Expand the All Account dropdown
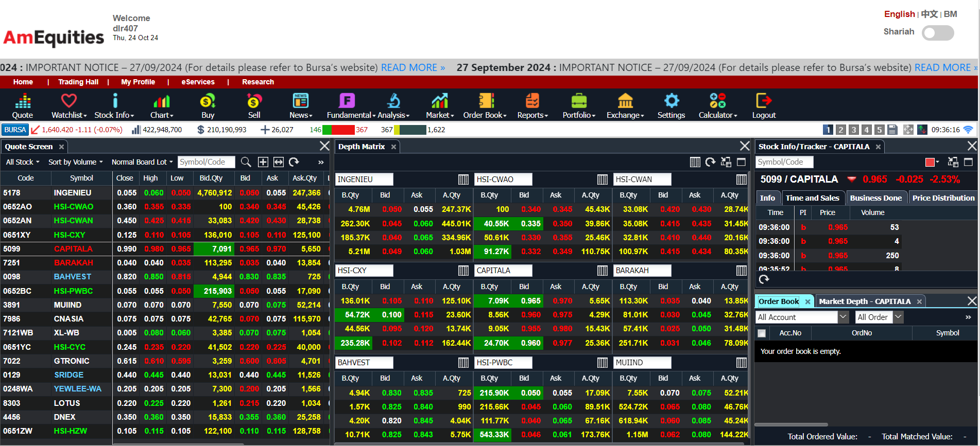 click(x=843, y=317)
